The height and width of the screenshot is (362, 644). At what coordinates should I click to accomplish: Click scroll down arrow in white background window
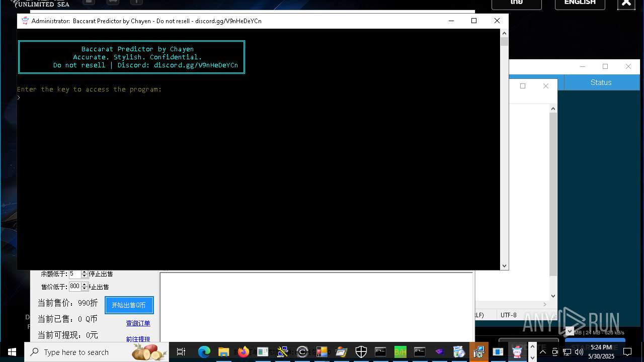pyautogui.click(x=553, y=296)
